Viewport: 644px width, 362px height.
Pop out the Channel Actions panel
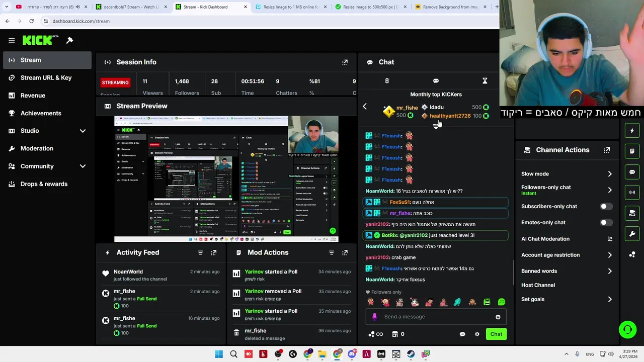tap(607, 150)
